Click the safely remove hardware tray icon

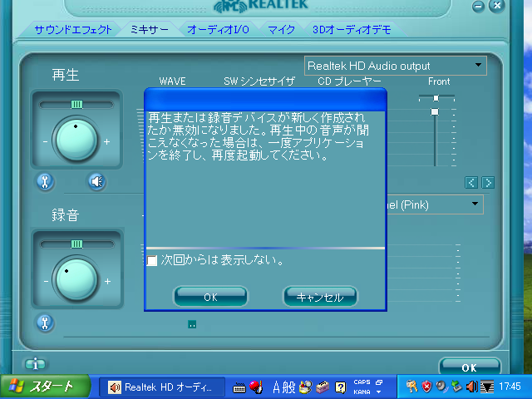456,387
